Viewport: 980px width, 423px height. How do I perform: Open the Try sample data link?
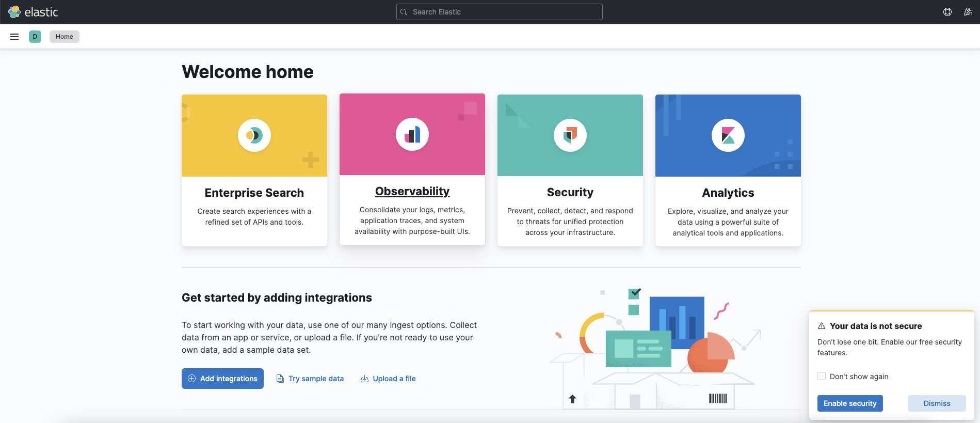point(310,379)
